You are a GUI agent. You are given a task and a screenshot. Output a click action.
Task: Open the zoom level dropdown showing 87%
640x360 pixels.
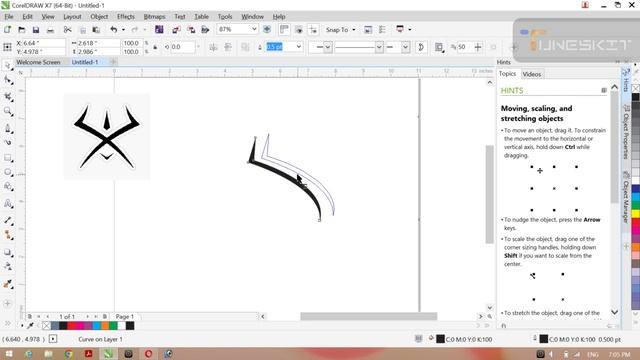click(254, 29)
